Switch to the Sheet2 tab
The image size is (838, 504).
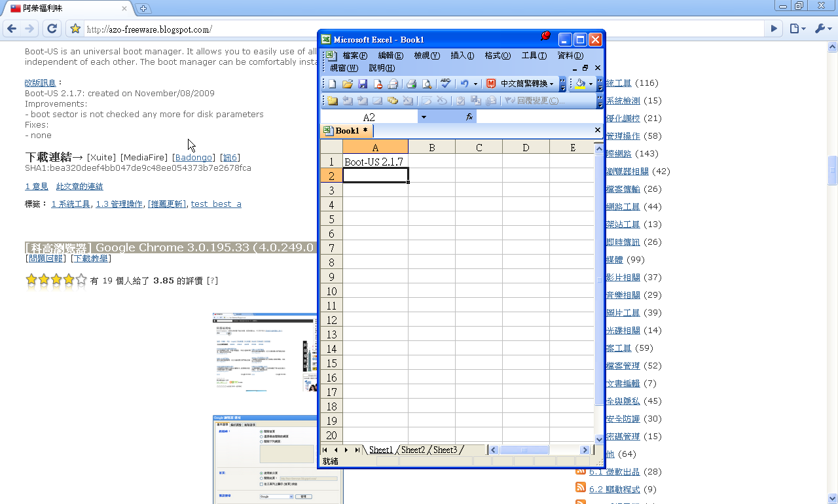click(x=413, y=450)
